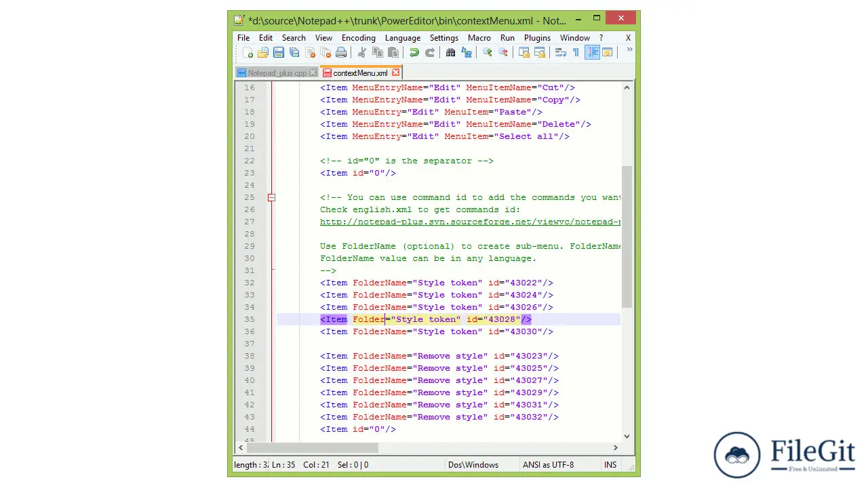This screenshot has width=868, height=488.
Task: Open the Window menu
Action: coord(575,38)
